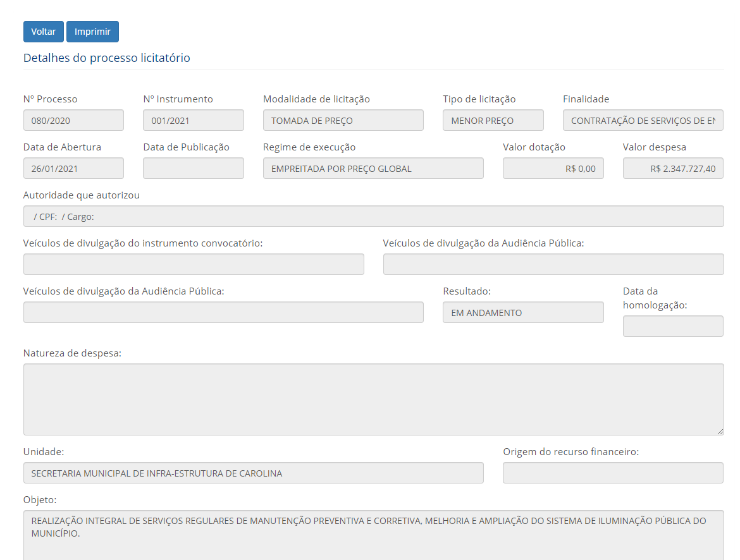The height and width of the screenshot is (560, 740).
Task: Click the Objeto textarea REALIZAÇÃO INTEGRAL DE SERVIÇOS
Action: pos(373,535)
